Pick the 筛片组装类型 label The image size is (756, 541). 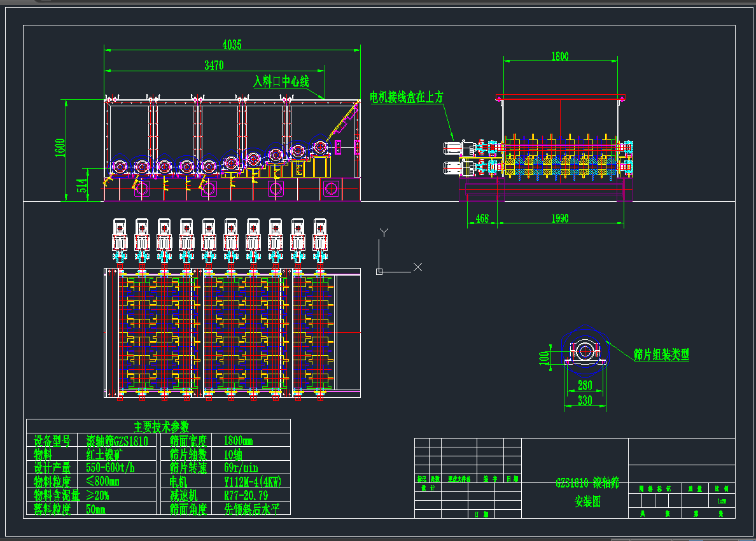[x=662, y=355]
